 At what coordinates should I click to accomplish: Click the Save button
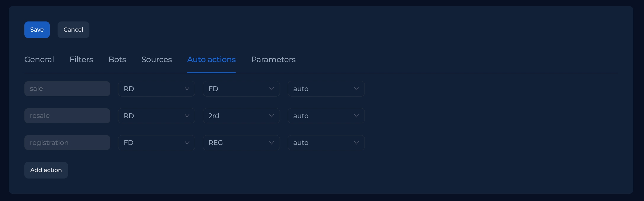[x=37, y=30]
